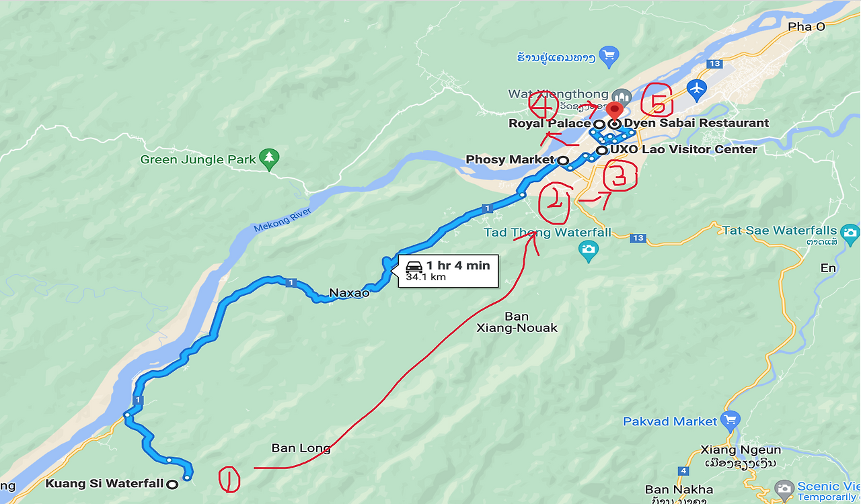Select the Kuang Si Waterfall waypoint circle
This screenshot has width=861, height=504.
click(172, 485)
